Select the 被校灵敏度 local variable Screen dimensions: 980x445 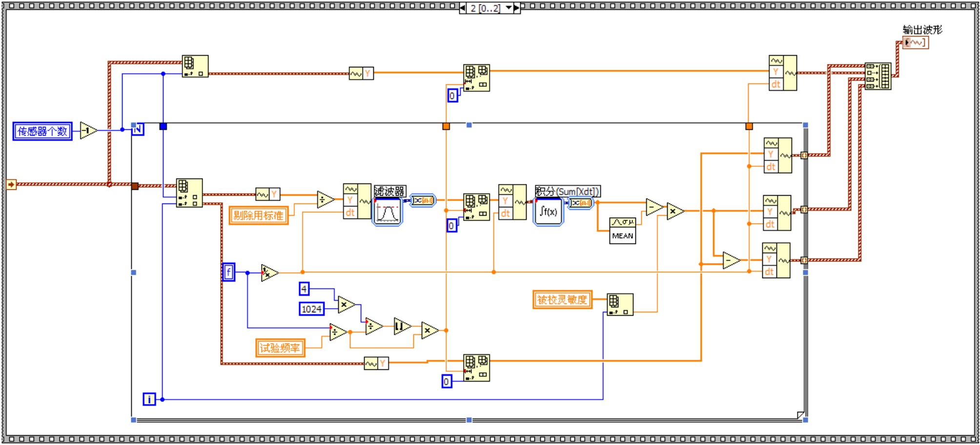coord(562,300)
